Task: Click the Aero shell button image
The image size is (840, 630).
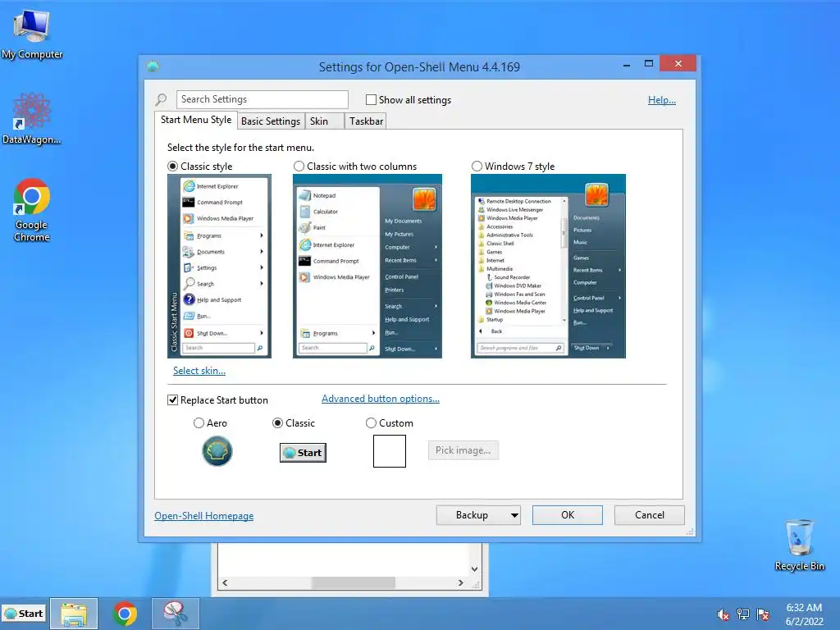Action: pos(217,451)
